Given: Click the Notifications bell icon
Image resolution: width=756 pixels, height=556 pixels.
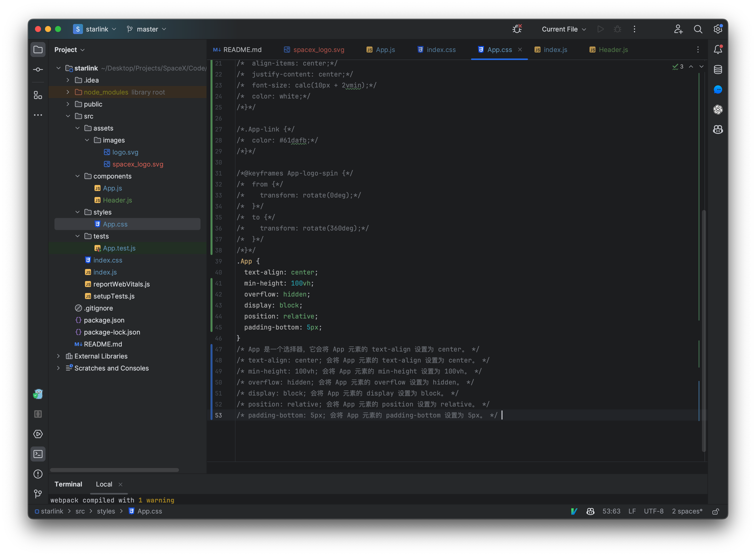Looking at the screenshot, I should click(718, 49).
